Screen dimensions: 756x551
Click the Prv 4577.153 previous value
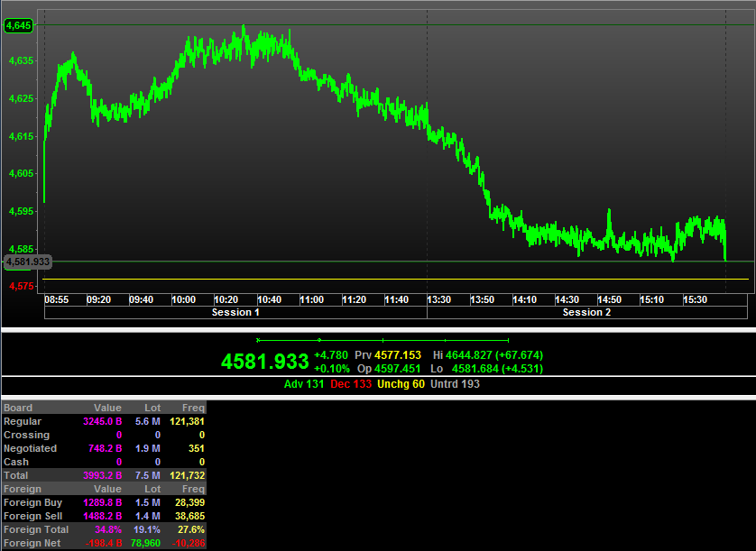[x=388, y=355]
